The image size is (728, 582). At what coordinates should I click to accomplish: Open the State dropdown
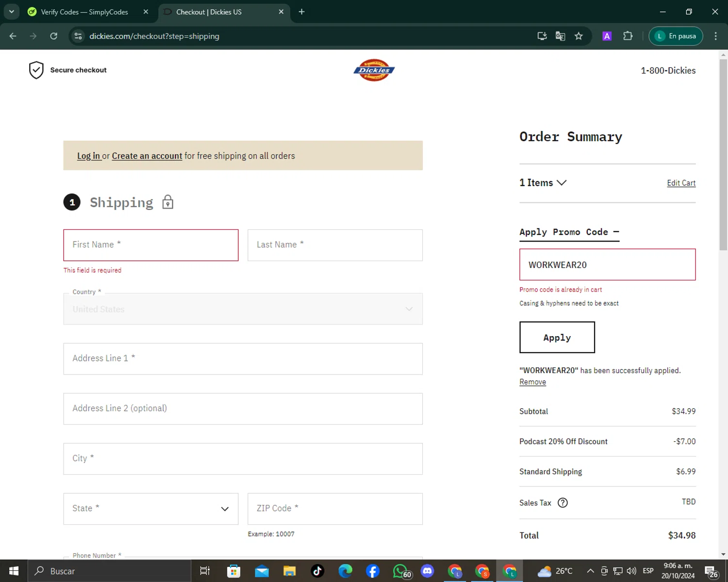click(x=150, y=509)
